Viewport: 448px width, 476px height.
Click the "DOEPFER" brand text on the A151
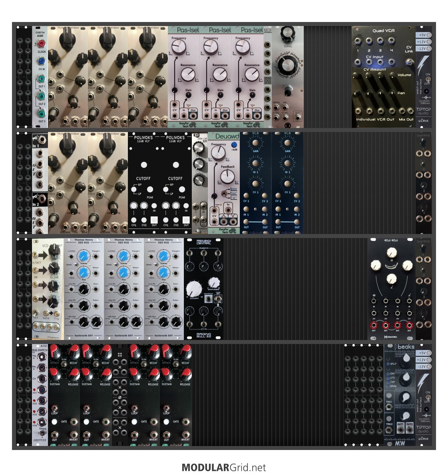point(40,440)
